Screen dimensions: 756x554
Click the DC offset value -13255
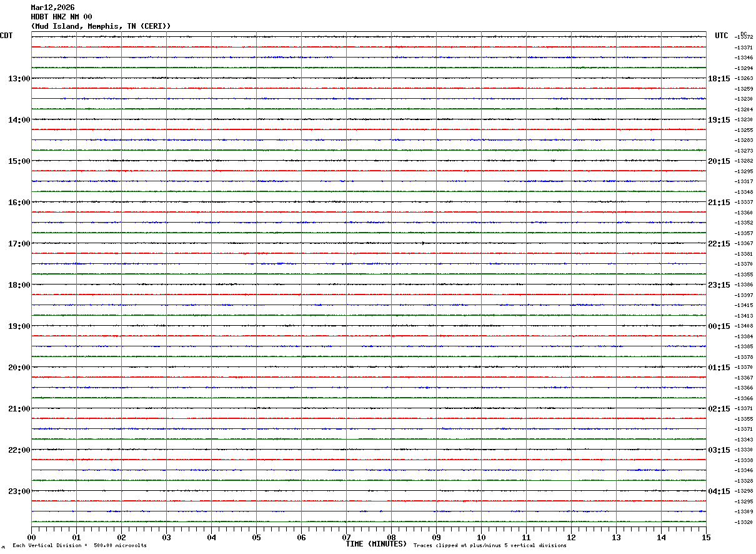744,130
